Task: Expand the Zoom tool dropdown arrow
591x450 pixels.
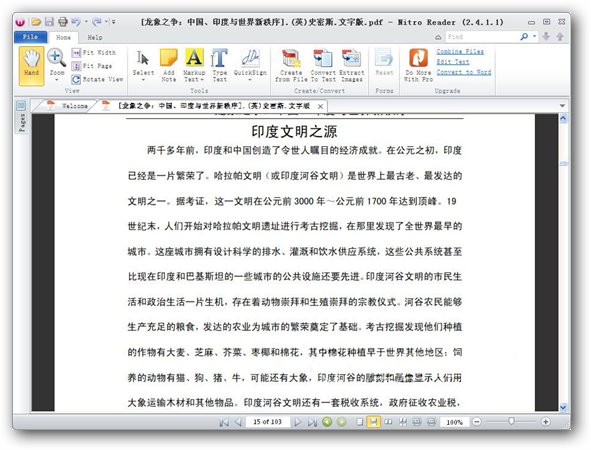Action: 57,80
